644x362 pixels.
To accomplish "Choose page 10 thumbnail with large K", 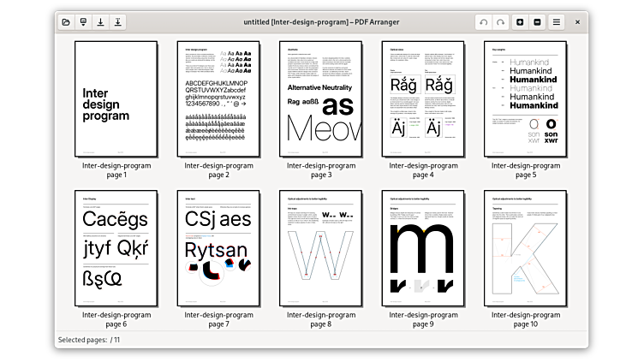I will click(525, 248).
